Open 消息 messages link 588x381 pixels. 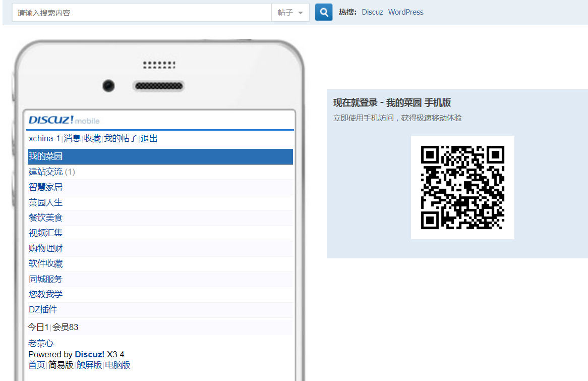(x=72, y=138)
